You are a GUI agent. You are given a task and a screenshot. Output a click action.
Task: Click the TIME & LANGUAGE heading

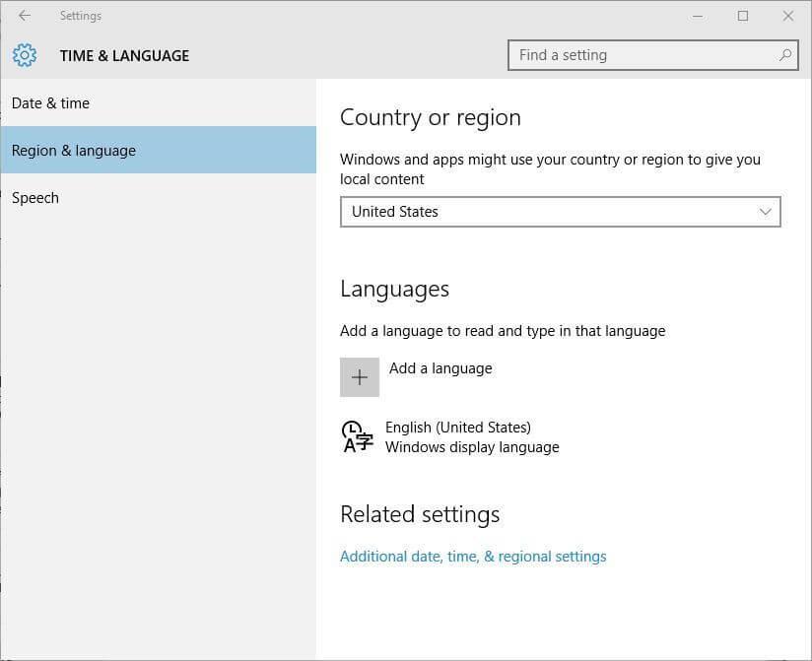pos(124,55)
